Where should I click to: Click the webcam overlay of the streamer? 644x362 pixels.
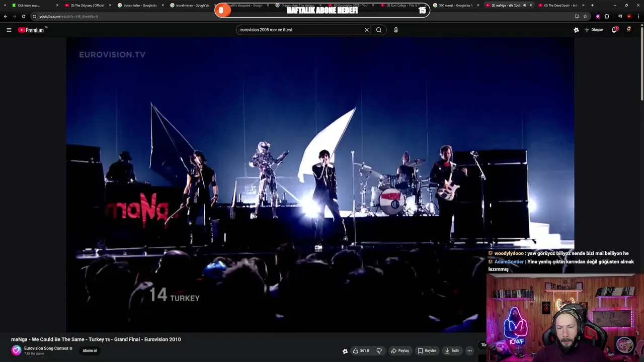click(565, 318)
